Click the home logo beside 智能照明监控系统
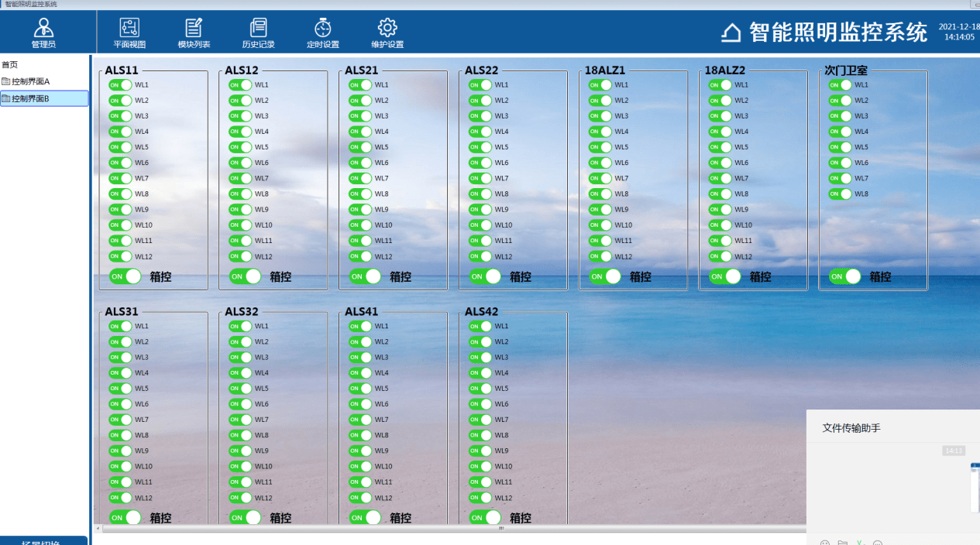This screenshot has height=545, width=980. (x=731, y=33)
